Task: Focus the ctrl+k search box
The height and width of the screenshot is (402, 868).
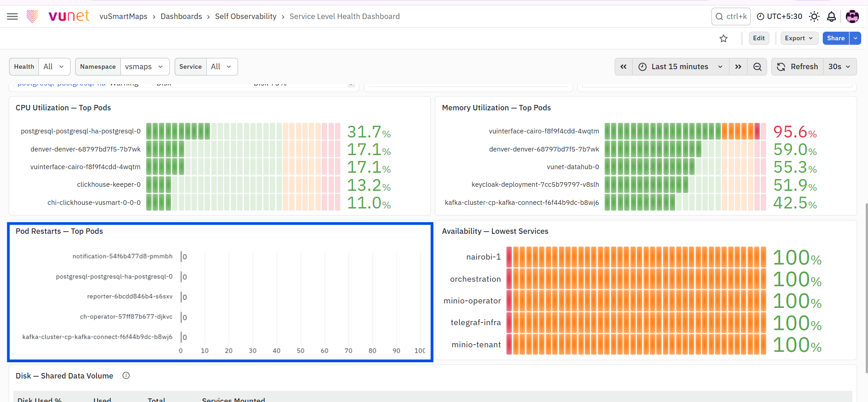Action: pos(731,16)
